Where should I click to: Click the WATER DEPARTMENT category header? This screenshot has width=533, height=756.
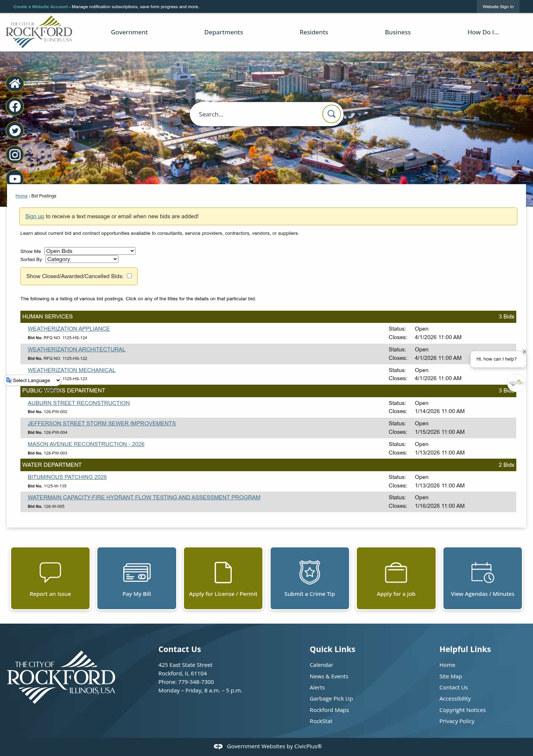click(x=268, y=465)
